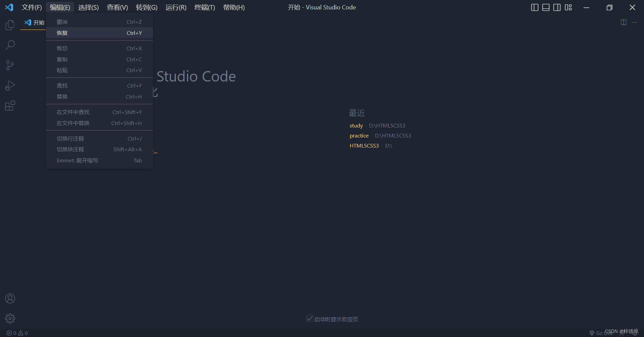The height and width of the screenshot is (337, 644).
Task: Open editor More Actions ellipsis
Action: 634,22
